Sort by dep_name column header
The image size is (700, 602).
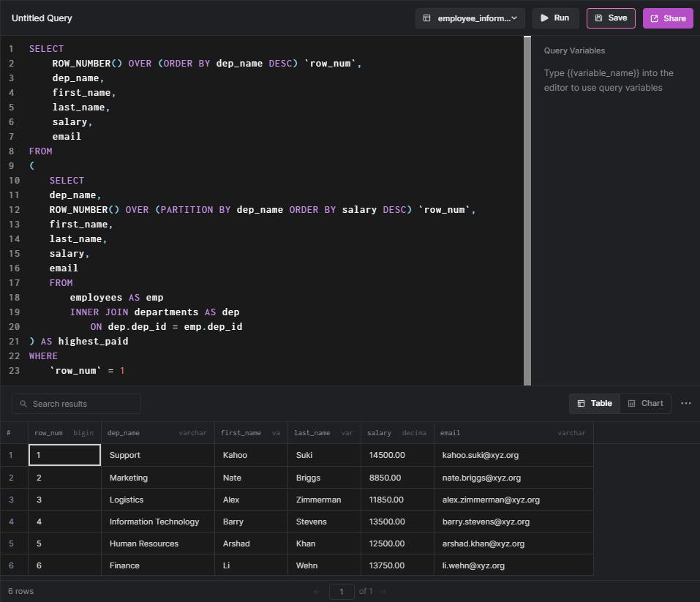pos(157,433)
